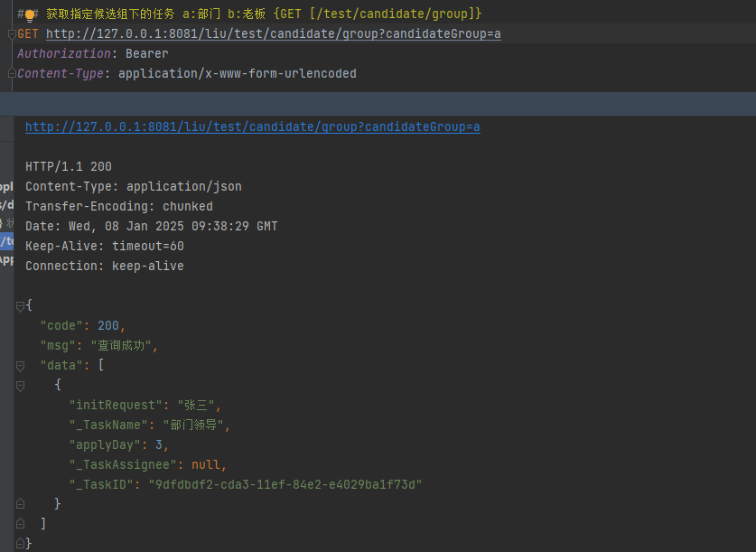Click the "applyDay" value 3
756x552 pixels.
158,444
